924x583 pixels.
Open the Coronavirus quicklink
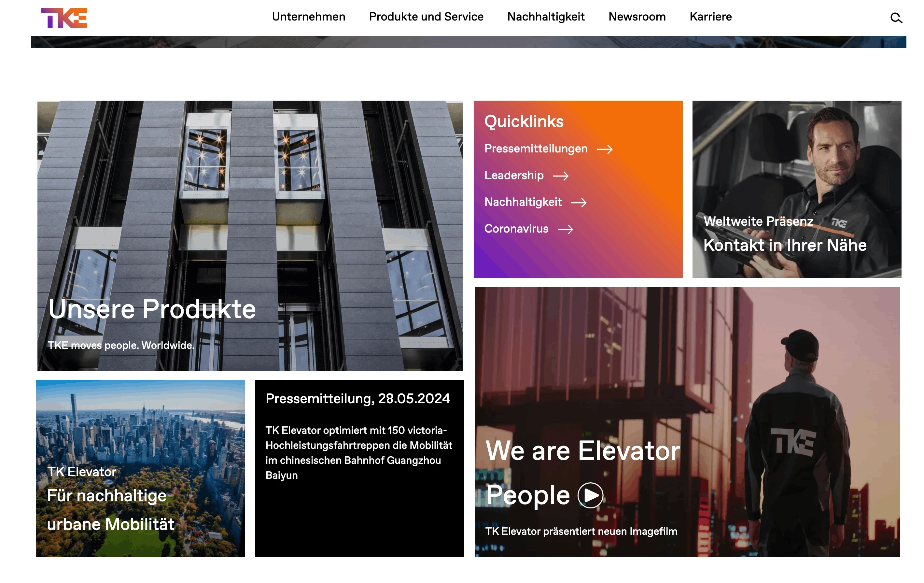[516, 229]
